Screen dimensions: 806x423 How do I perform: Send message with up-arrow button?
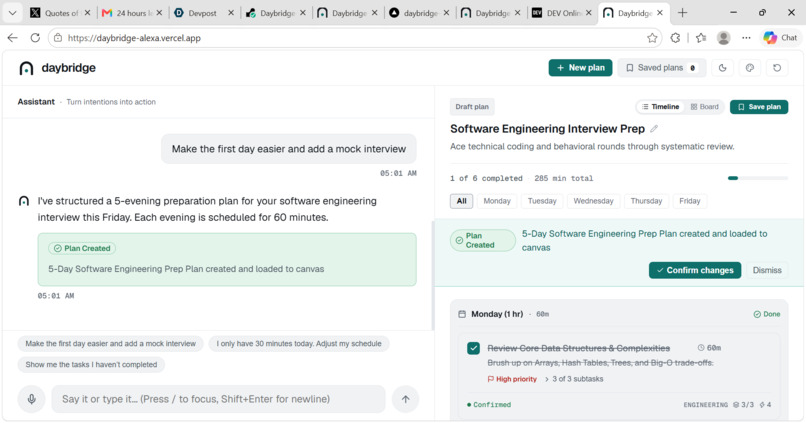pyautogui.click(x=406, y=399)
